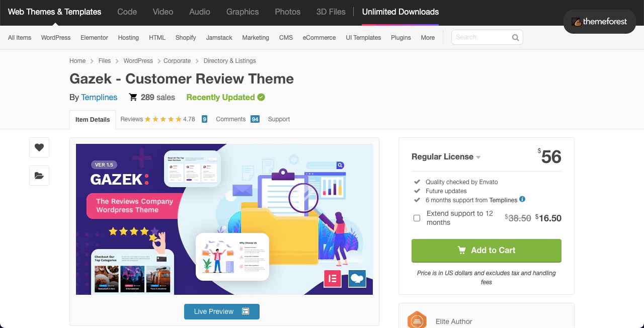The height and width of the screenshot is (328, 644).
Task: Select the Plugins category
Action: coord(401,38)
